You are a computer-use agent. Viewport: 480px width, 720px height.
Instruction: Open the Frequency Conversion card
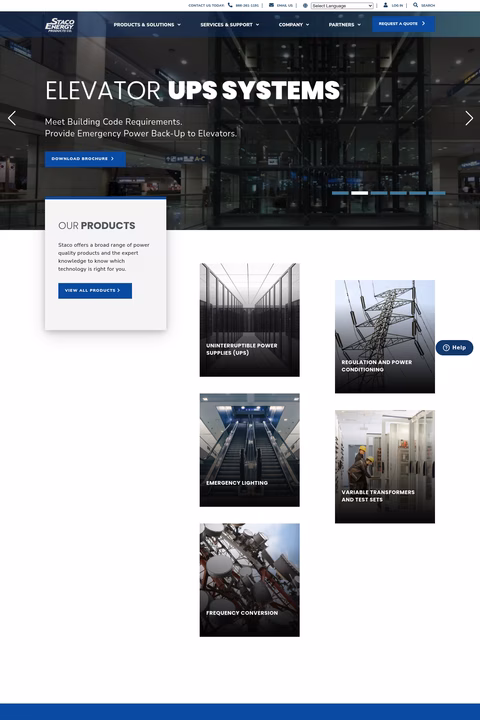click(249, 580)
